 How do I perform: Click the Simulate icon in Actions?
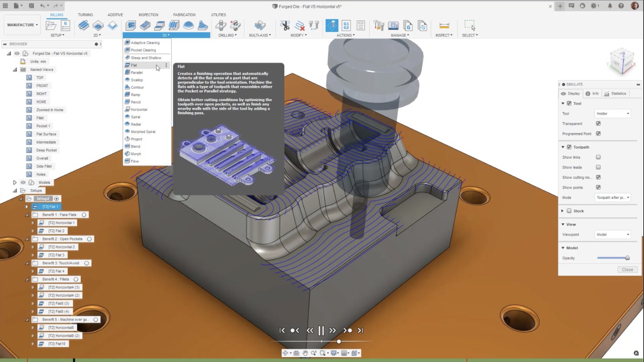point(331,25)
